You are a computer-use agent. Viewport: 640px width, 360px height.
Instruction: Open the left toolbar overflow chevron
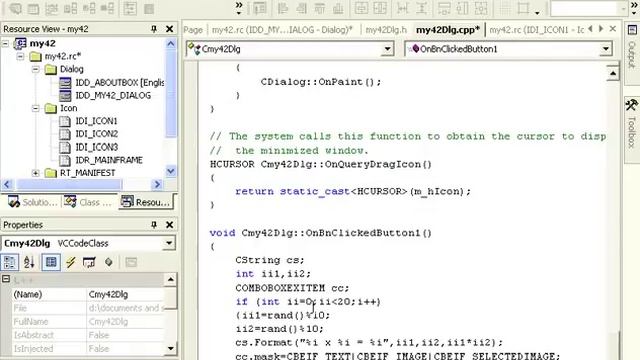click(x=239, y=7)
